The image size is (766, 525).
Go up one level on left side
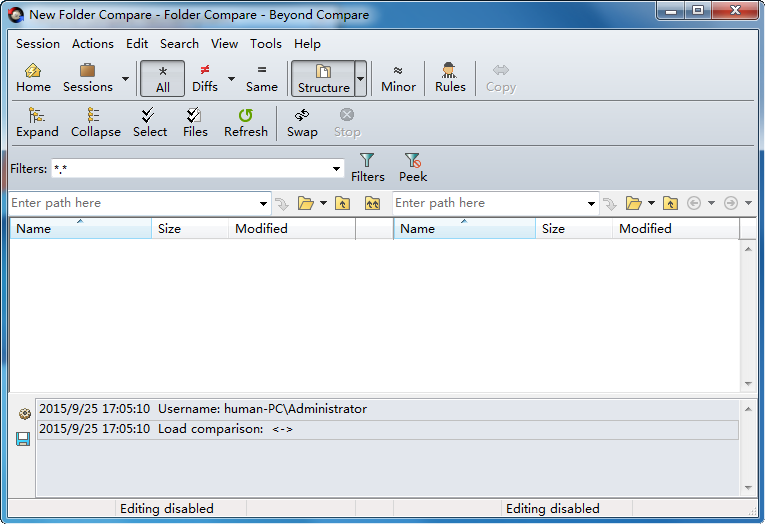[342, 203]
